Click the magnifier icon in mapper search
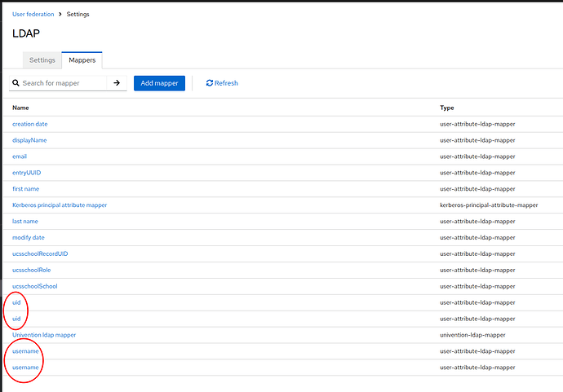Screen dimensions: 563x392 (x=16, y=83)
